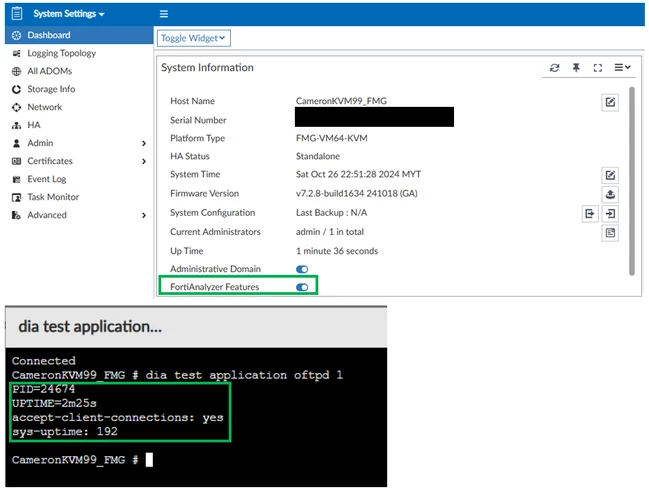
Task: Click the 'sys-uptime: 192' console line
Action: pyautogui.click(x=65, y=432)
